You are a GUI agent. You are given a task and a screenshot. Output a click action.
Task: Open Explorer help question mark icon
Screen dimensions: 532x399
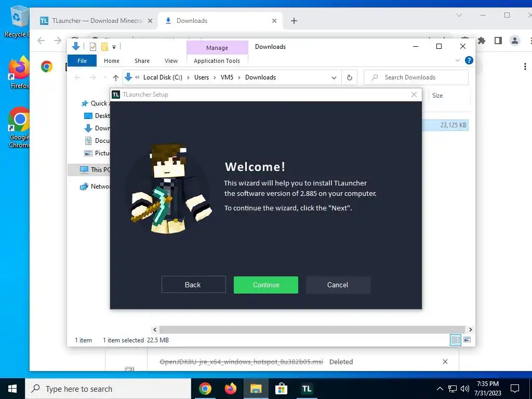coord(469,60)
